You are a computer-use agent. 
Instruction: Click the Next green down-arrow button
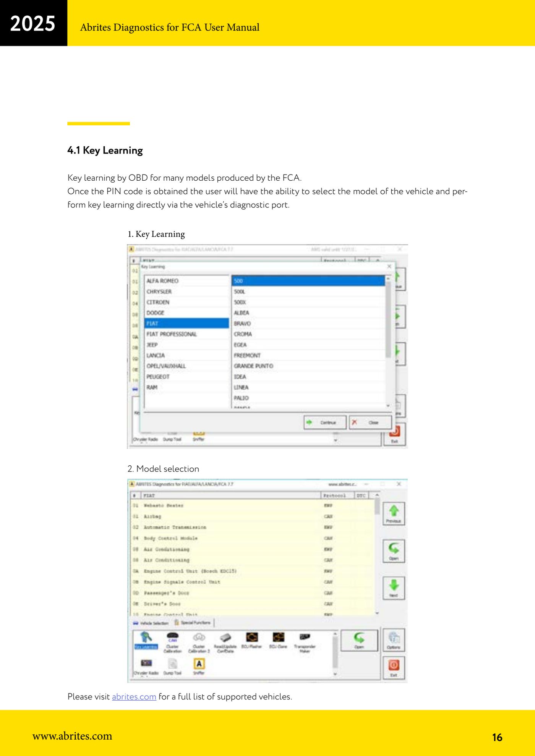point(394,588)
